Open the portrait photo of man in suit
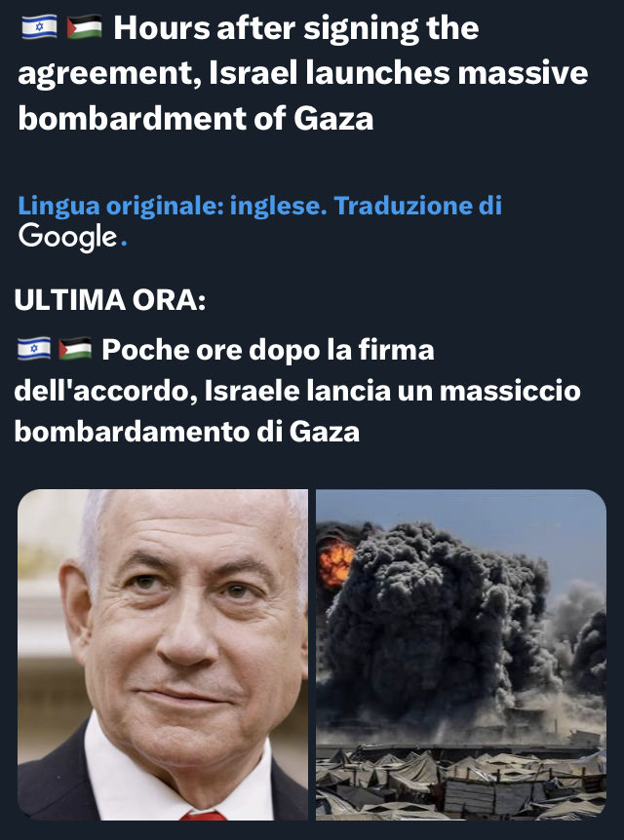The image size is (624, 840). pyautogui.click(x=163, y=655)
